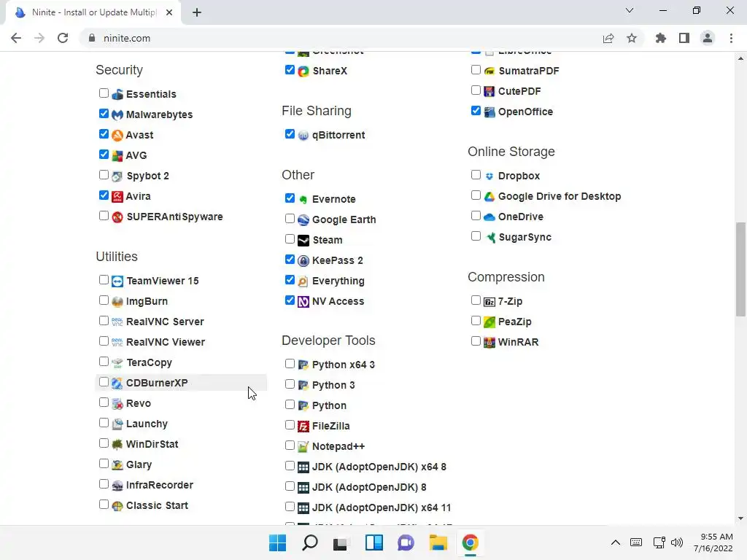Image resolution: width=747 pixels, height=560 pixels.
Task: Click the CutePDF icon
Action: [x=489, y=91]
